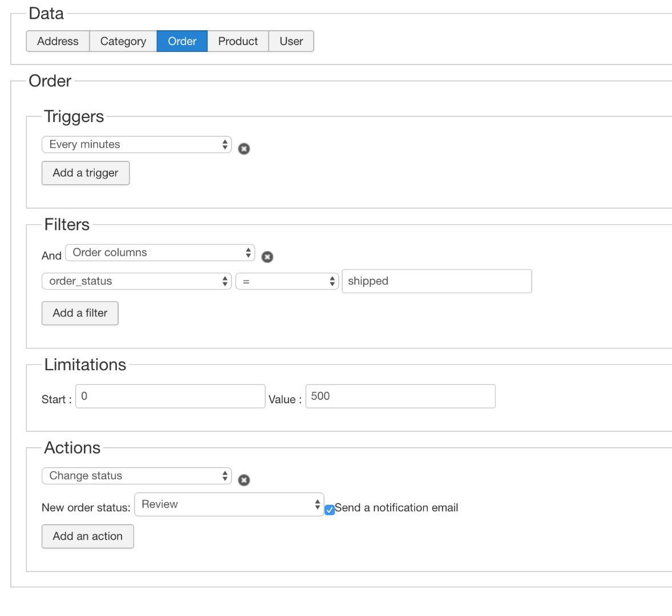The height and width of the screenshot is (616, 672).
Task: Open the equals operator dropdown
Action: (287, 281)
